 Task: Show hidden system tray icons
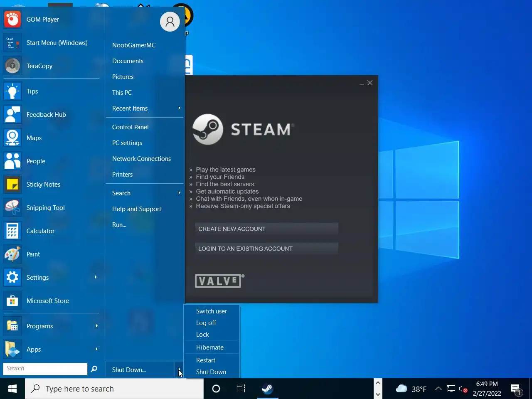tap(438, 389)
